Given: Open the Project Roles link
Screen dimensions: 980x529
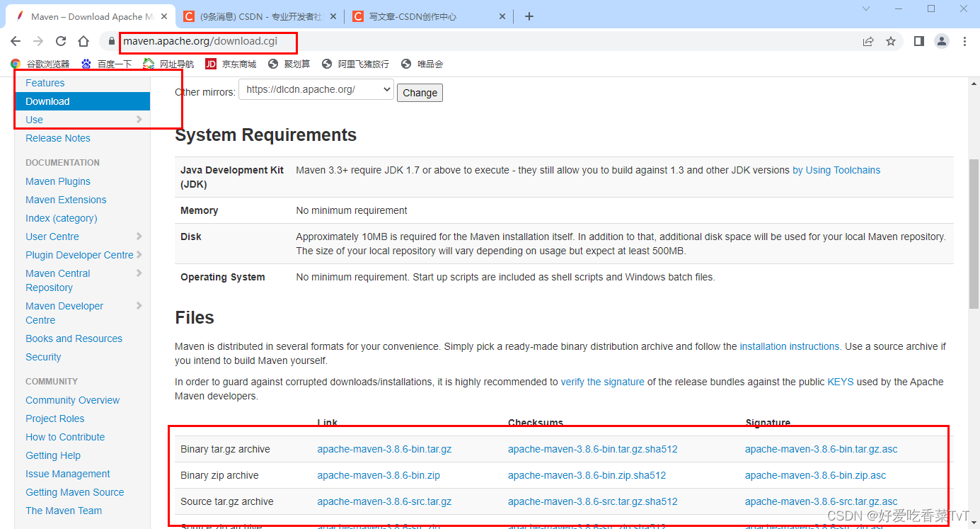Looking at the screenshot, I should [55, 419].
